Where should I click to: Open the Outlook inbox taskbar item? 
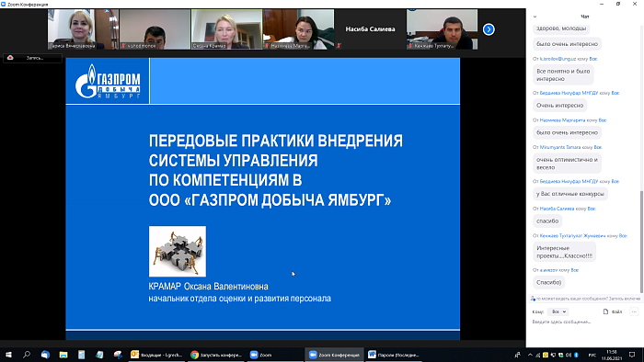pyautogui.click(x=157, y=355)
